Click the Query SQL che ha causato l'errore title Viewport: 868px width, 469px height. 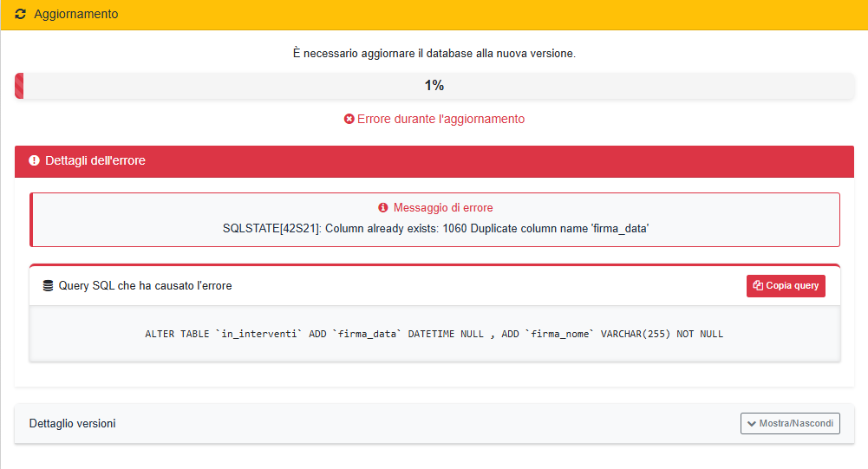point(145,285)
